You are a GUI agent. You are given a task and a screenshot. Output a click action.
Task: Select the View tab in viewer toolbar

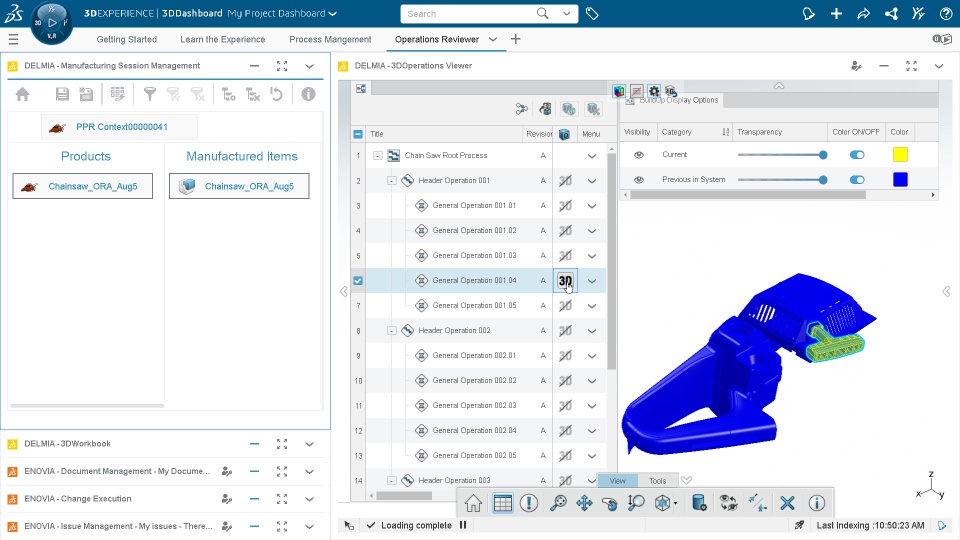click(x=617, y=481)
